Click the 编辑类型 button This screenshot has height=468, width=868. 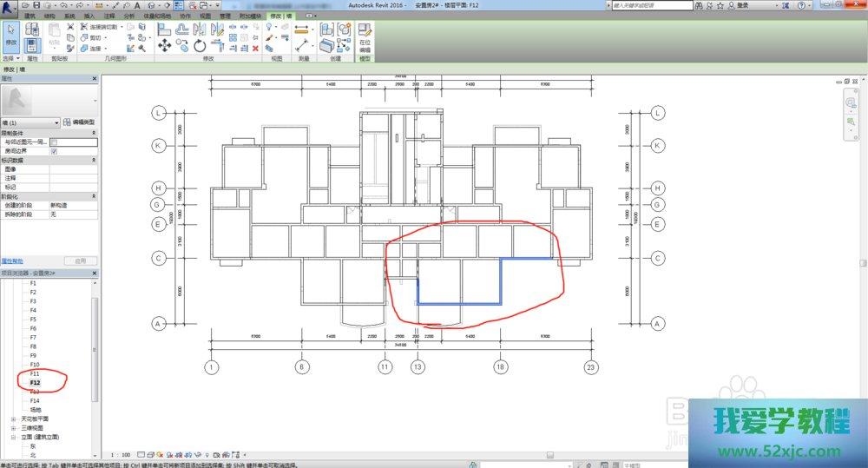79,122
